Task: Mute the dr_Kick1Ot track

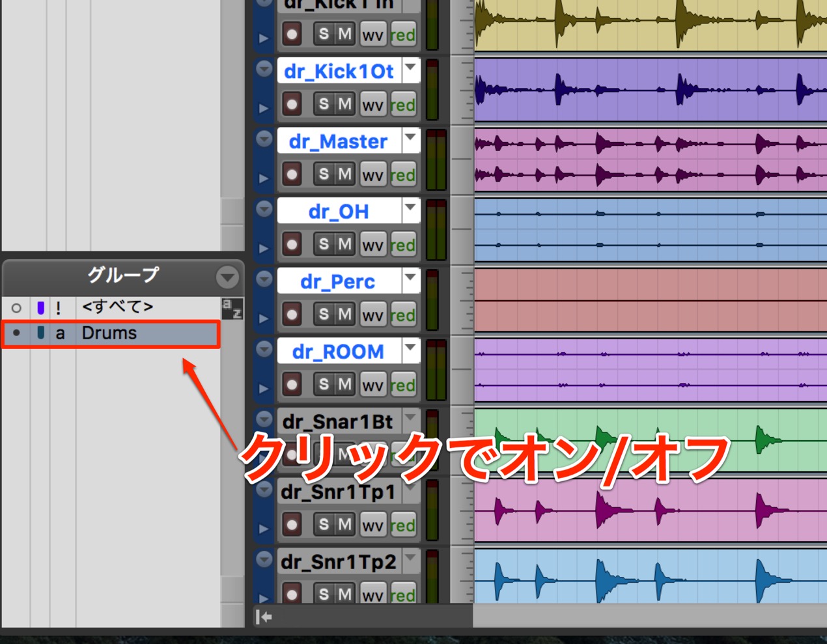Action: pyautogui.click(x=344, y=104)
